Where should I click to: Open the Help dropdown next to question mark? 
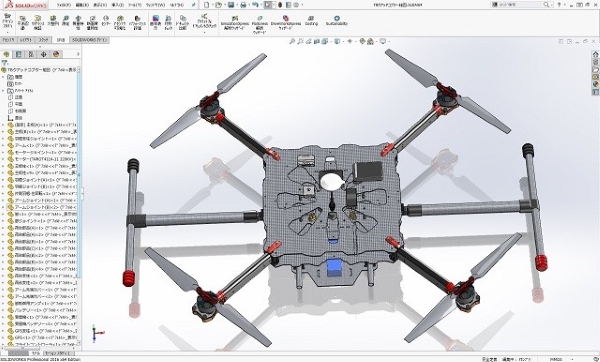565,5
